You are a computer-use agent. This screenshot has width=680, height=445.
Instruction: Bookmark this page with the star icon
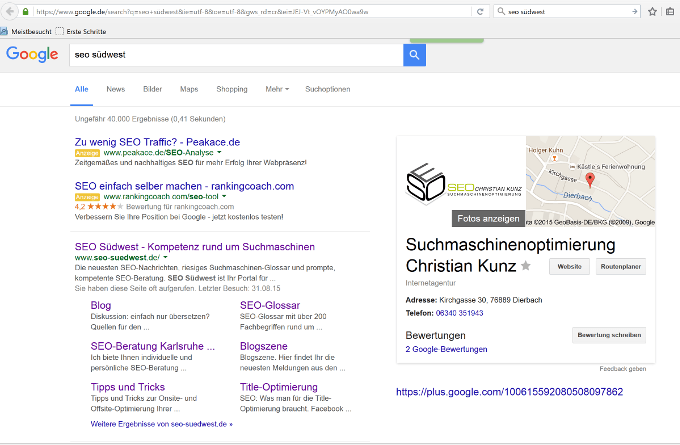coord(652,12)
